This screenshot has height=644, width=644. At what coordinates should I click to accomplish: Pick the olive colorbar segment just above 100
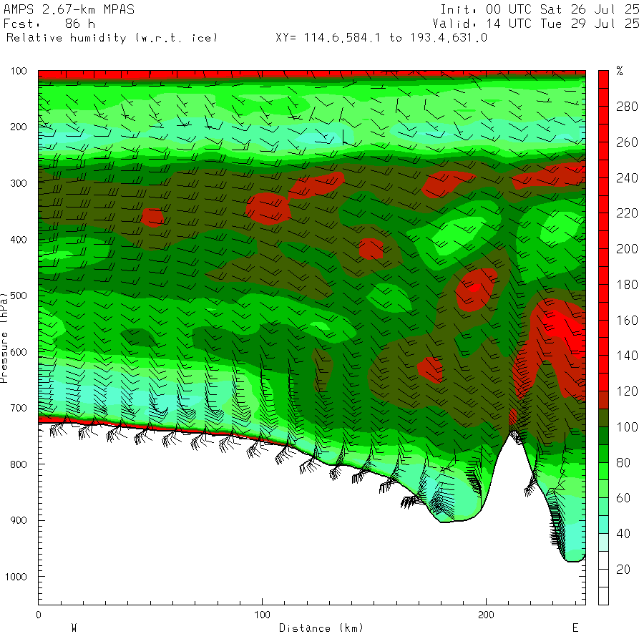coord(603,418)
